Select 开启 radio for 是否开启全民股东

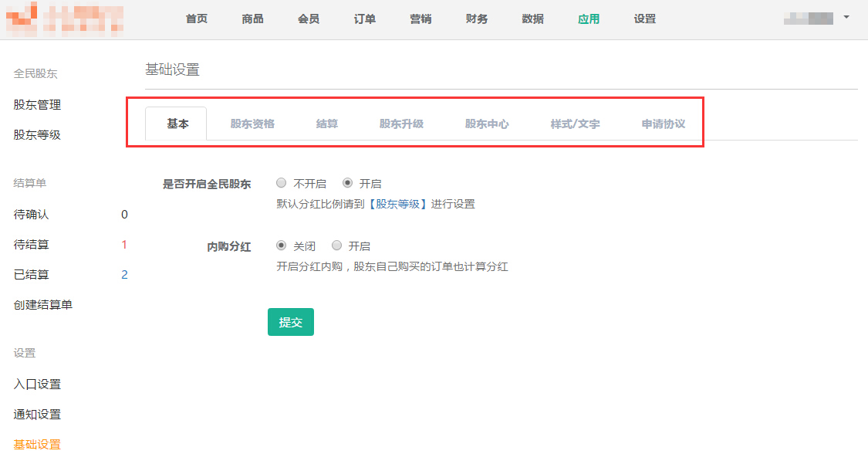point(347,184)
